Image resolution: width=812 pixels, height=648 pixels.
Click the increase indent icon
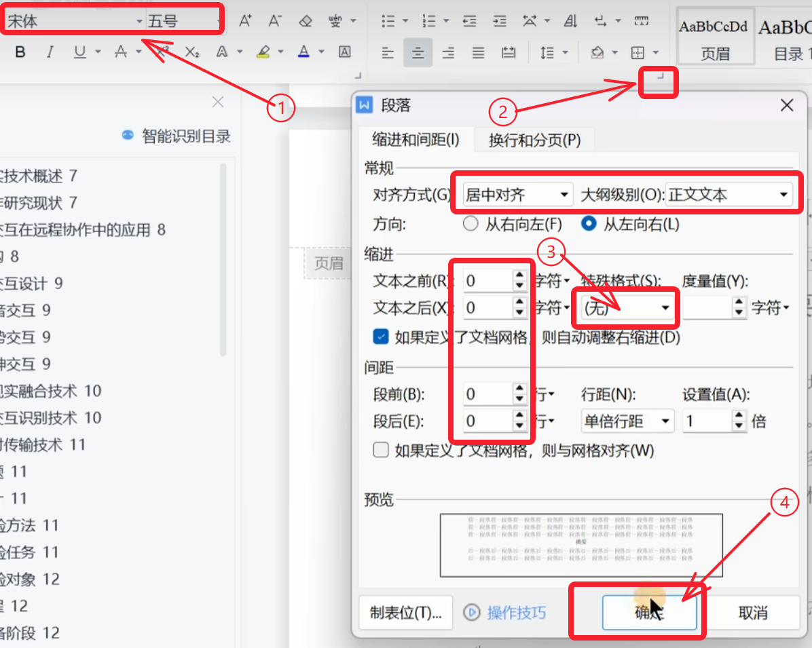click(500, 21)
